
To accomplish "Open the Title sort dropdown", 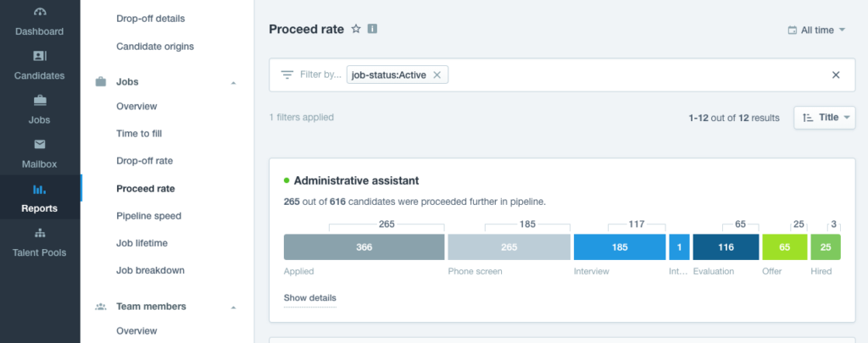I will [x=824, y=117].
